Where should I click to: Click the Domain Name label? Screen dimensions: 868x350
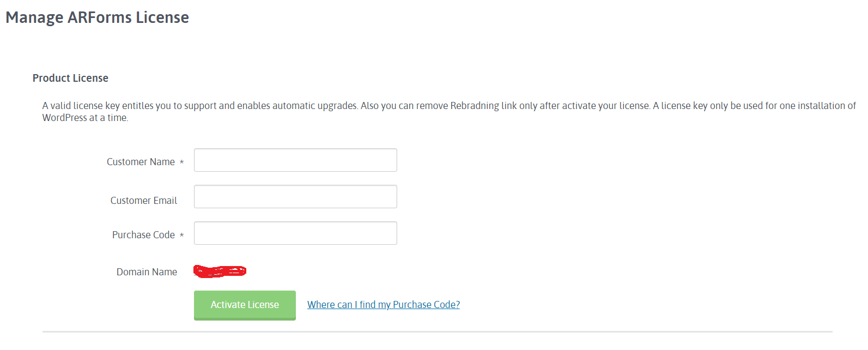pos(147,272)
